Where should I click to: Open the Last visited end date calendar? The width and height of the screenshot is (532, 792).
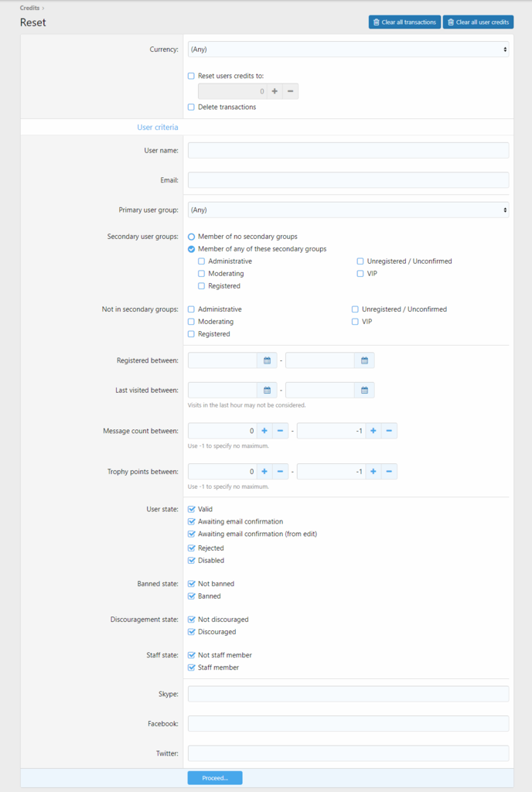pos(364,390)
